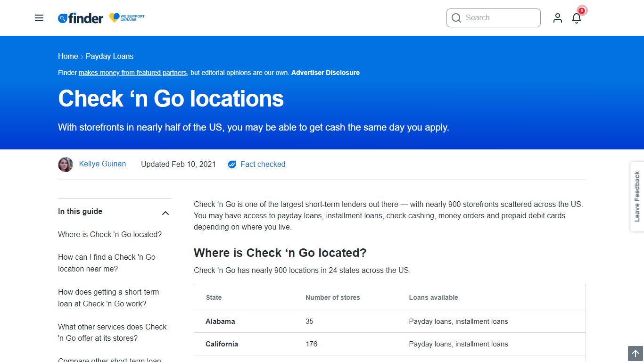The width and height of the screenshot is (644, 362).
Task: Open the Payday Loans breadcrumb
Action: tap(109, 56)
